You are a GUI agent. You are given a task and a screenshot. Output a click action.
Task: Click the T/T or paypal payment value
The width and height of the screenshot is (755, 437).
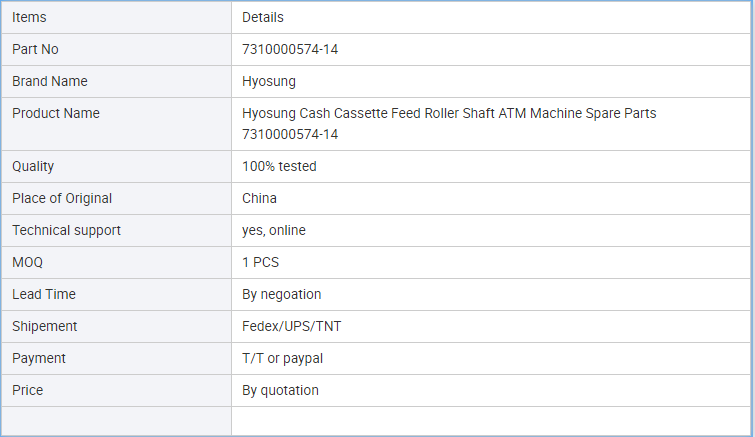(282, 359)
